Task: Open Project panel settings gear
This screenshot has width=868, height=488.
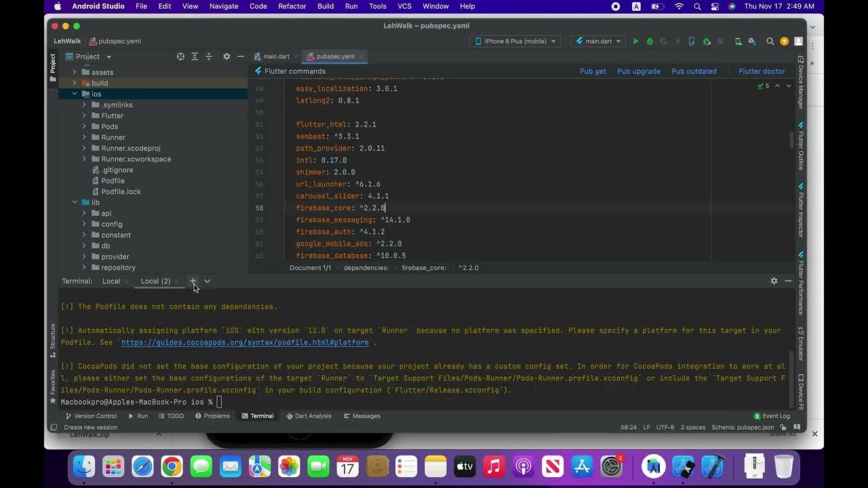Action: [x=226, y=57]
